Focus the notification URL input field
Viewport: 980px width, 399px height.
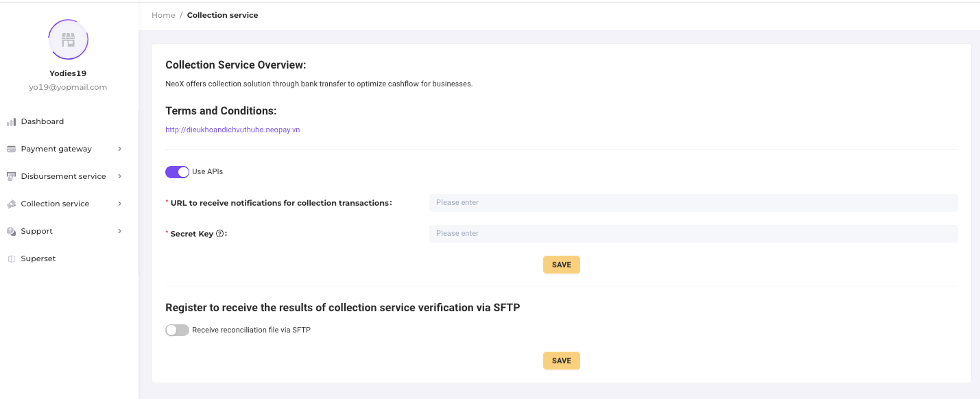[693, 203]
